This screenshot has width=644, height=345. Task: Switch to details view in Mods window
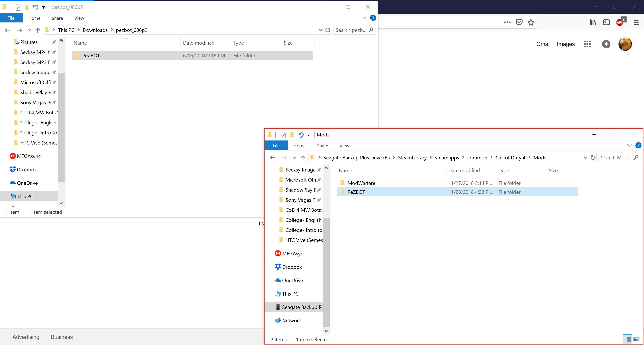click(628, 339)
